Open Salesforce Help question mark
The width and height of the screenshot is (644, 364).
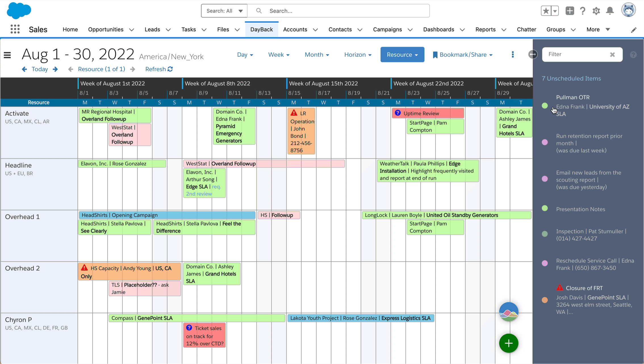click(583, 11)
